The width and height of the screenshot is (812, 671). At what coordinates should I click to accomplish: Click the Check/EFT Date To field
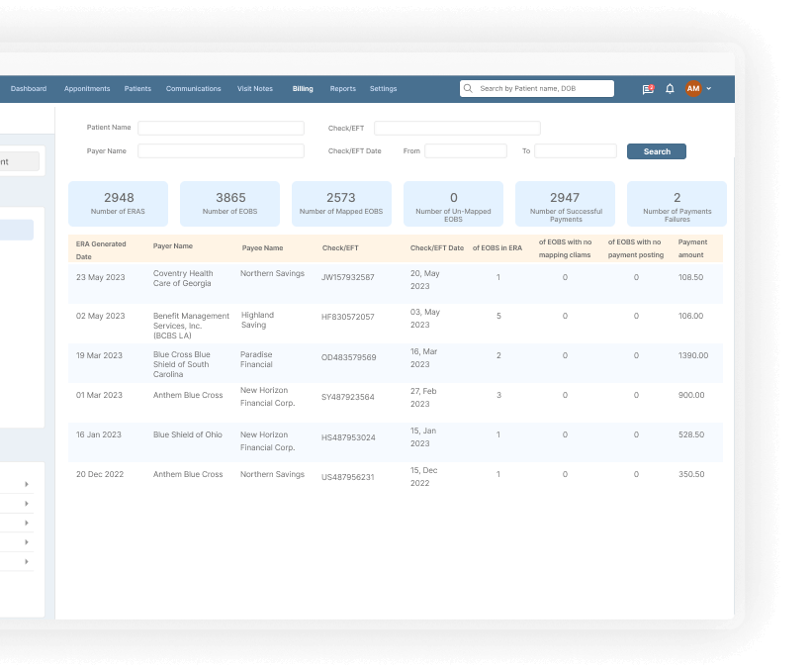575,151
